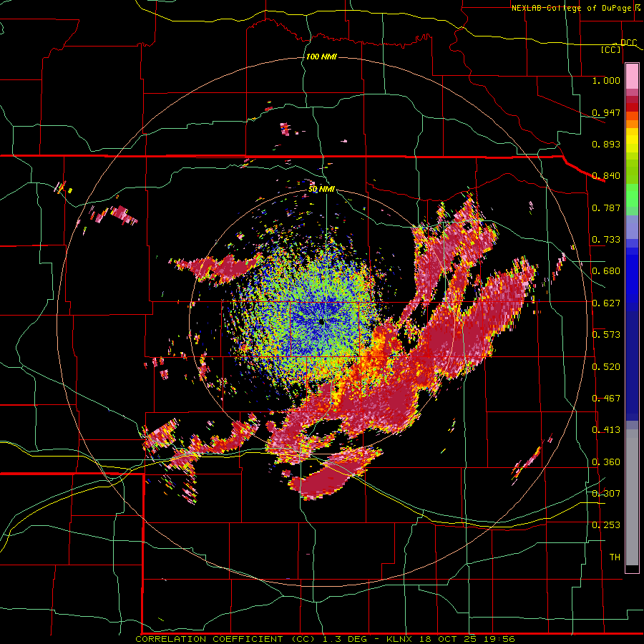The image size is (644, 644).
Task: Click the TH label on color scale
Action: coord(615,557)
